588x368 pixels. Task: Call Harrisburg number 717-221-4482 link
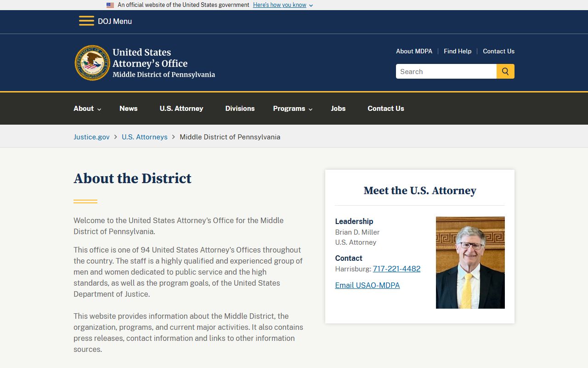396,269
